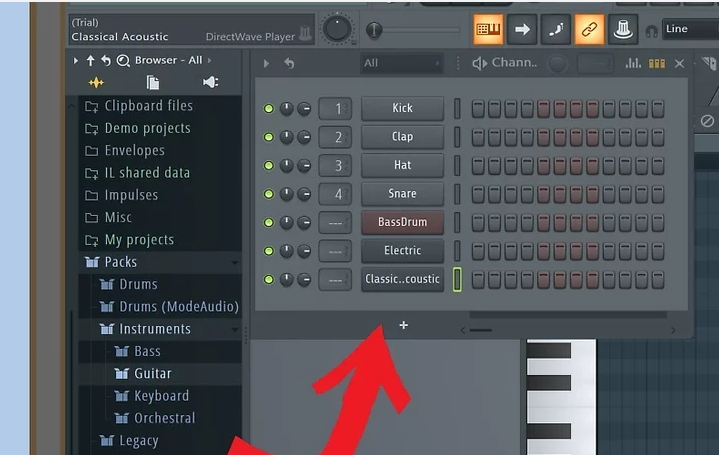719x455 pixels.
Task: Mute the Electric channel
Action: coord(269,251)
